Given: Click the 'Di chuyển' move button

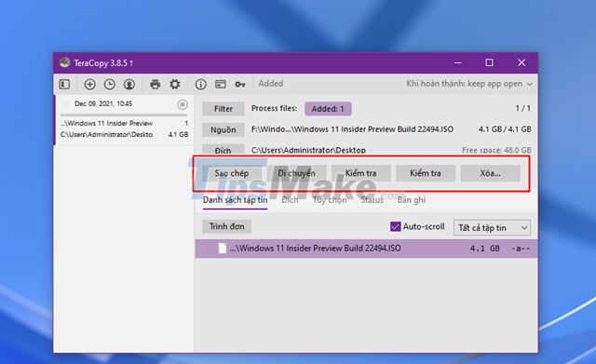Looking at the screenshot, I should coord(296,173).
